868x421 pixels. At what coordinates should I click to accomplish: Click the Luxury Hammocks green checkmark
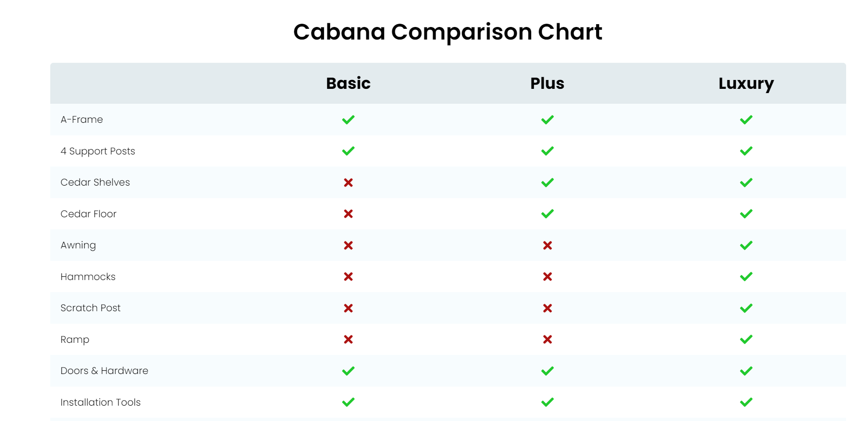tap(746, 276)
